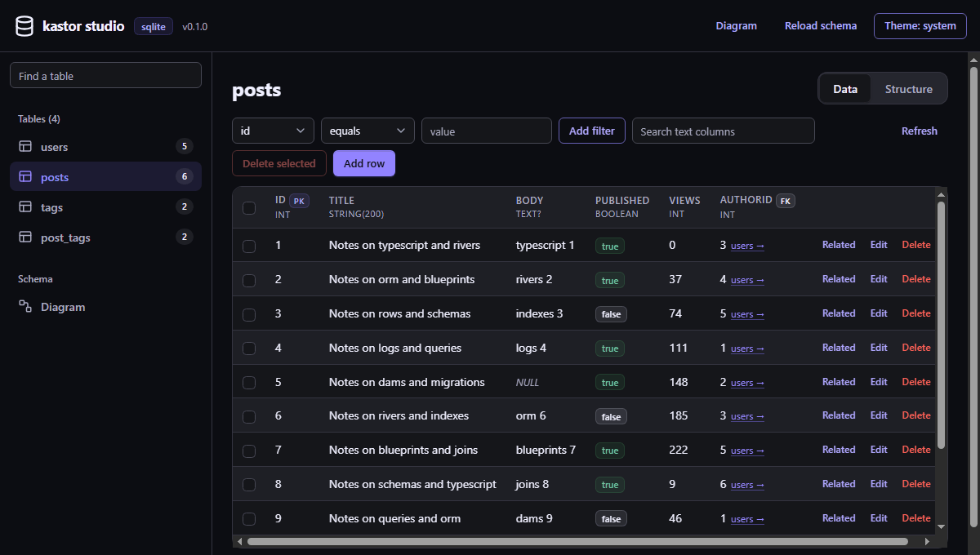This screenshot has width=980, height=555.
Task: Check the row checkbox for post 1
Action: (249, 246)
